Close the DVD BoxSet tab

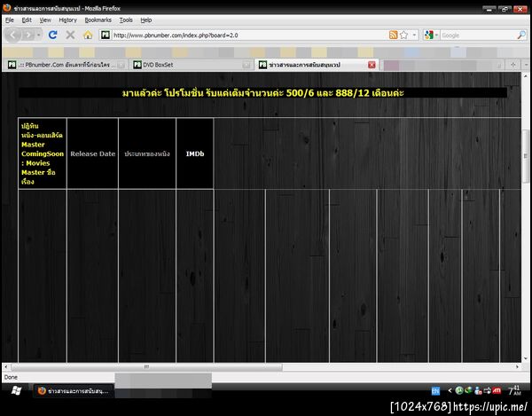click(x=246, y=65)
